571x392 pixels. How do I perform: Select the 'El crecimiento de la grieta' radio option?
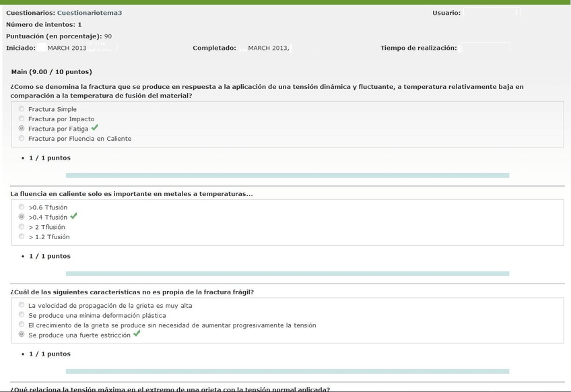(x=22, y=325)
